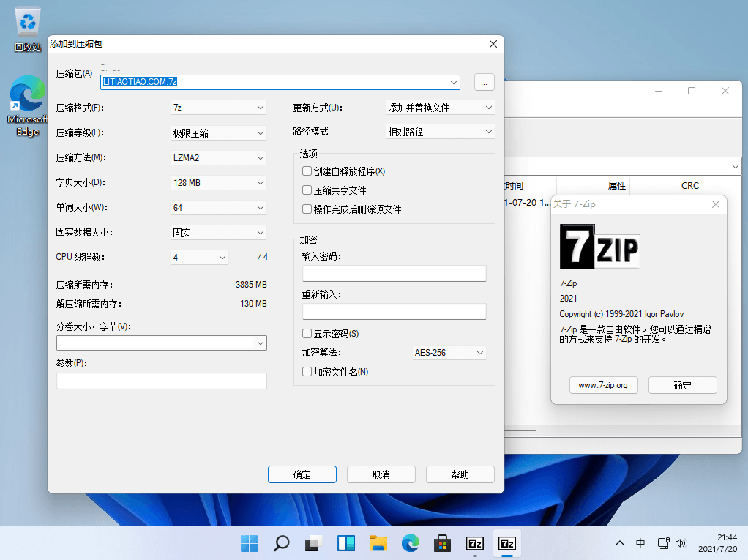Open 压缩等级 dropdown showing 极限压缩
The image size is (748, 560).
click(219, 133)
